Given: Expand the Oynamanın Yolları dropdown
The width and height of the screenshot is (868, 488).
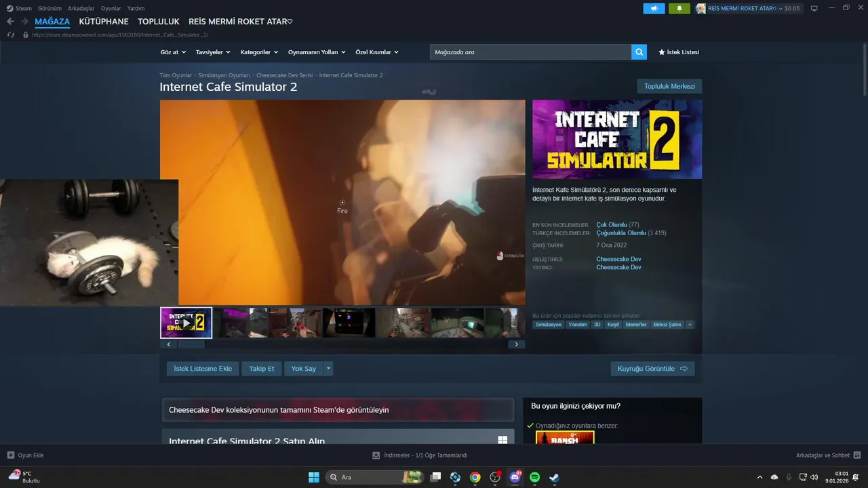Looking at the screenshot, I should tap(317, 52).
